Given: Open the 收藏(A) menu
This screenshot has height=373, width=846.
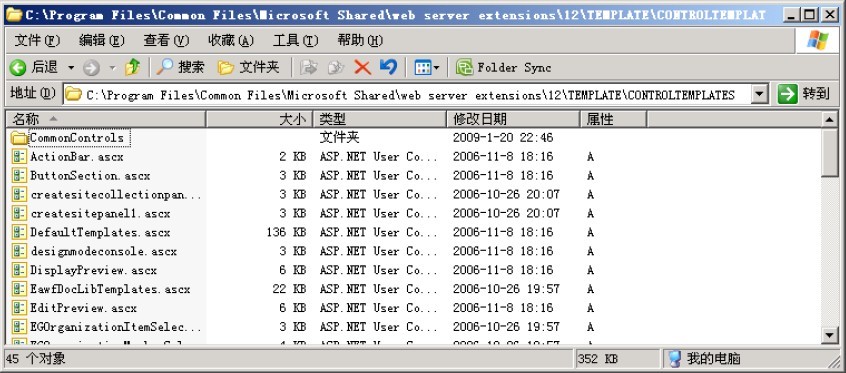Looking at the screenshot, I should (231, 40).
